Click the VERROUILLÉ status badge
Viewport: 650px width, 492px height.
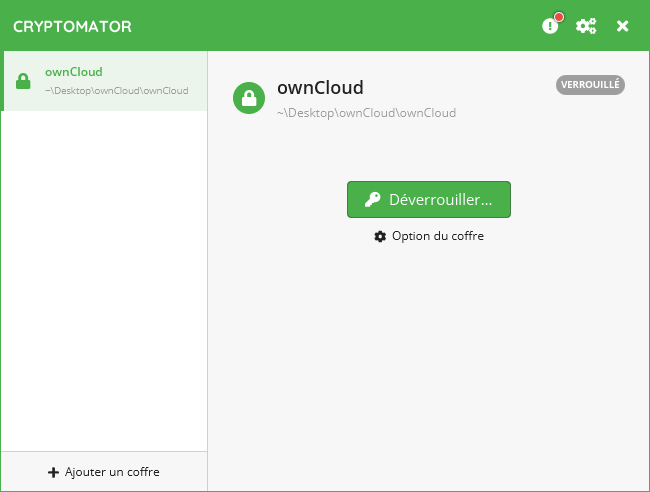(590, 85)
